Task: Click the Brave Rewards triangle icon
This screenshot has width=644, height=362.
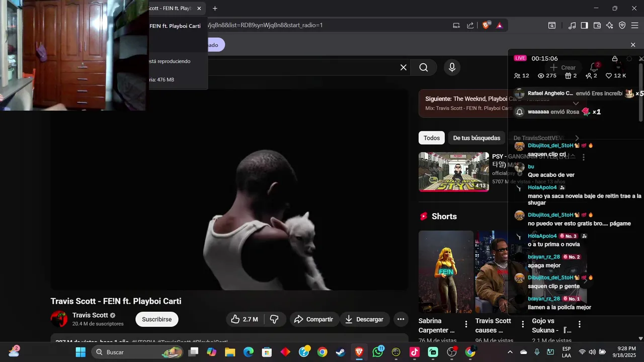Action: click(500, 25)
